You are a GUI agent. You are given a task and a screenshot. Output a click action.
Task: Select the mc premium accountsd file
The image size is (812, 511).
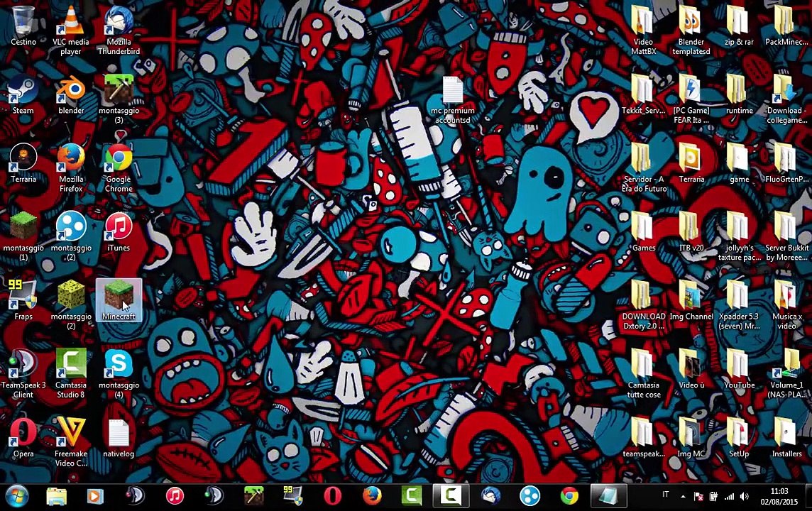pyautogui.click(x=453, y=99)
